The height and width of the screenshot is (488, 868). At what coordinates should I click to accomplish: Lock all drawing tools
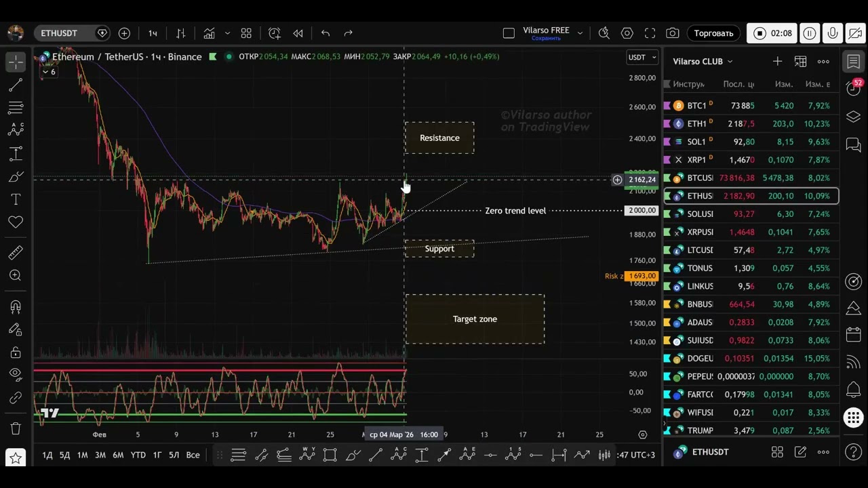click(16, 352)
